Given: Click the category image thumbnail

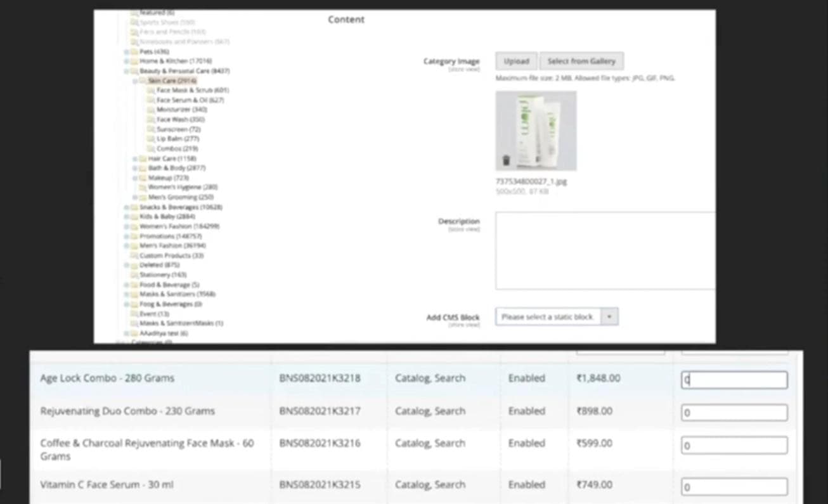Looking at the screenshot, I should pyautogui.click(x=536, y=130).
